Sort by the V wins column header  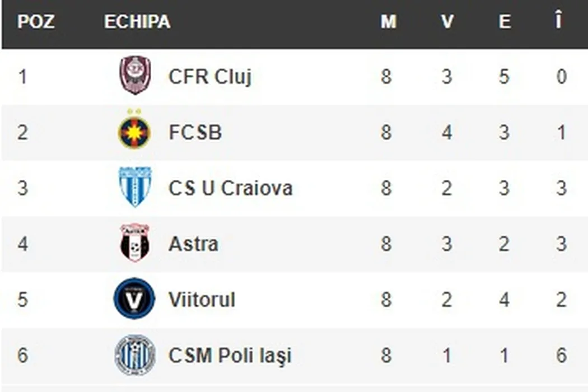(x=446, y=22)
